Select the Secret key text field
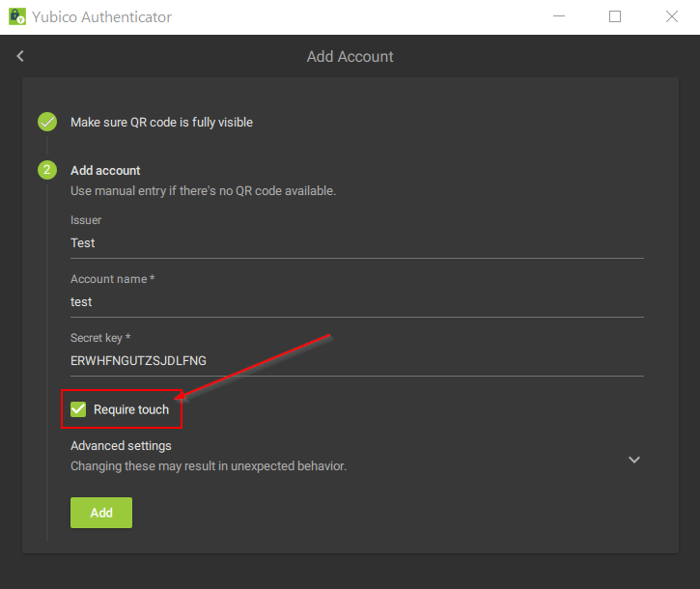The image size is (700, 589). pos(356,361)
